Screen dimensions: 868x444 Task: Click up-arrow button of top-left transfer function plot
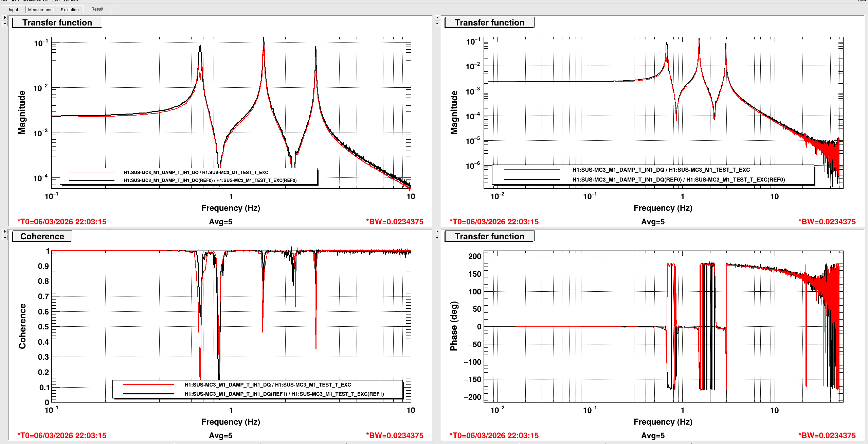(x=5, y=23)
